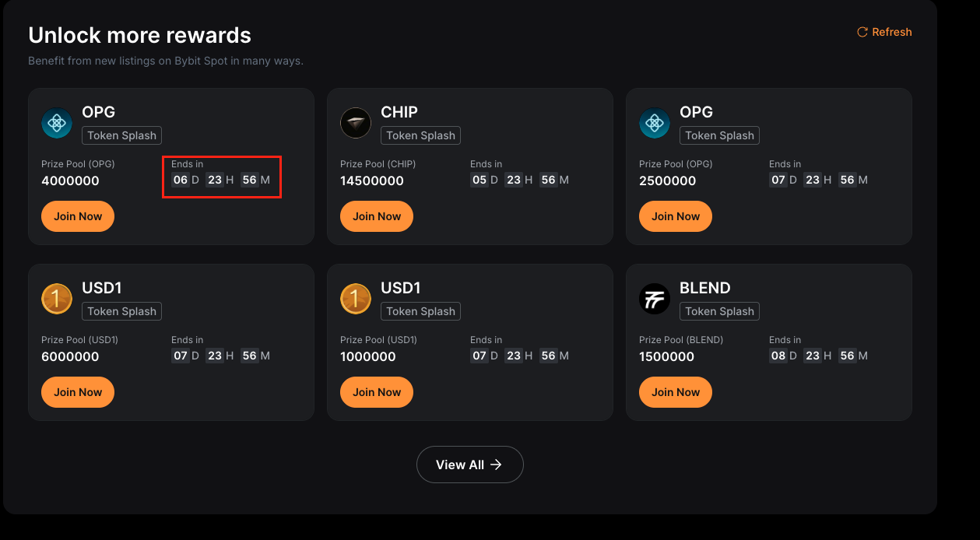Click the USD1 coin icon with 1000000 pool
Screen dimensions: 980x540
[356, 299]
